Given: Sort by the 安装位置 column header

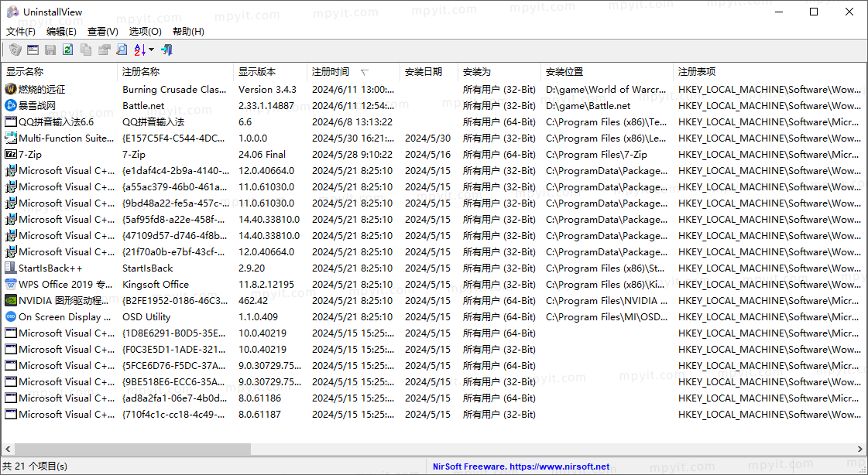Looking at the screenshot, I should 607,72.
